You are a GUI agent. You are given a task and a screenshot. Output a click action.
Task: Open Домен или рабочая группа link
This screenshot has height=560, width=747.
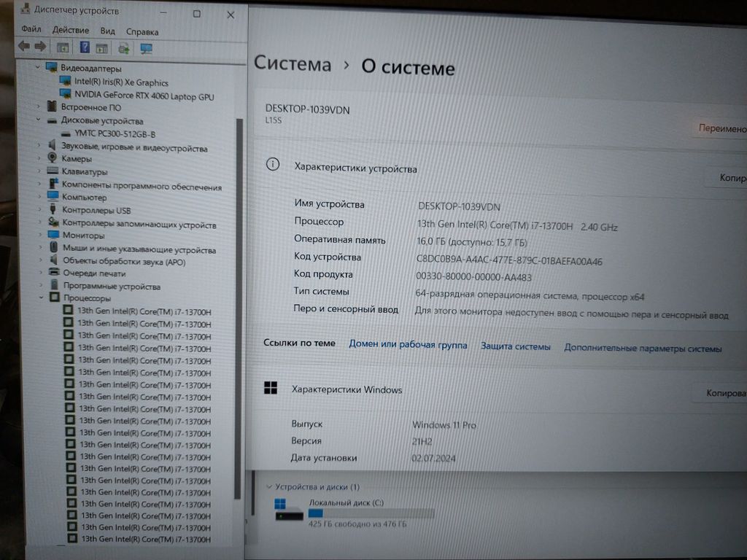pos(408,345)
